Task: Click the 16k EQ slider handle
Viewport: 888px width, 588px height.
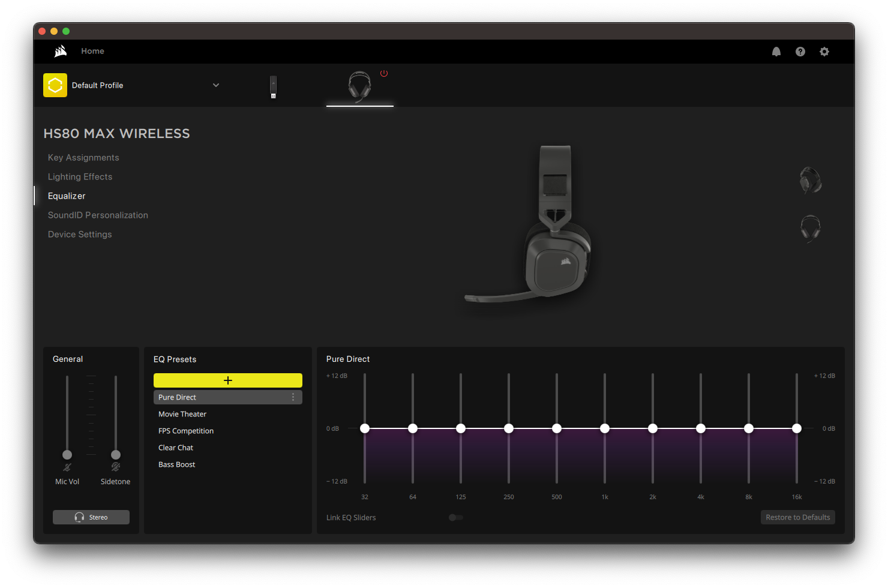Action: click(797, 428)
